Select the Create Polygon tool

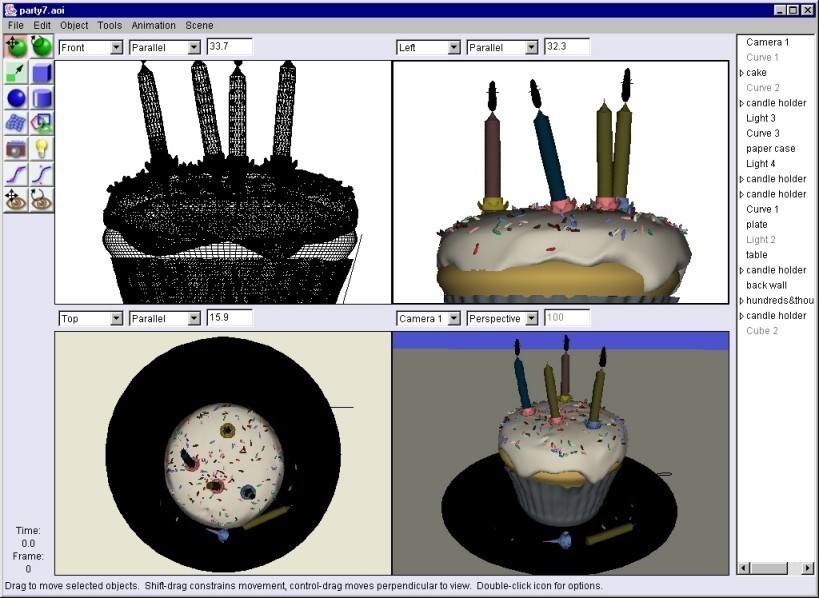pyautogui.click(x=41, y=123)
